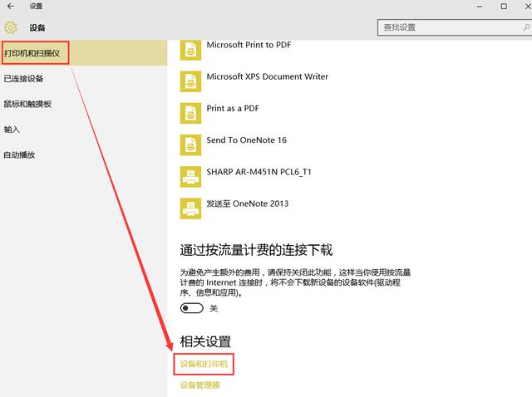The image size is (532, 397).
Task: Click the 查找设置 search field
Action: coord(443,27)
